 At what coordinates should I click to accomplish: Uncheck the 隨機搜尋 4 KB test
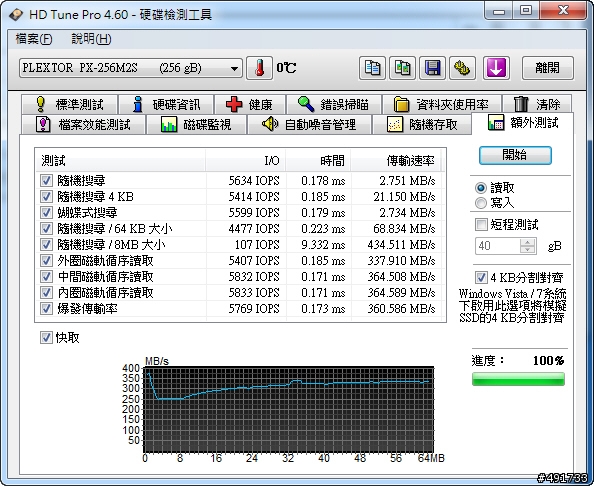(46, 197)
